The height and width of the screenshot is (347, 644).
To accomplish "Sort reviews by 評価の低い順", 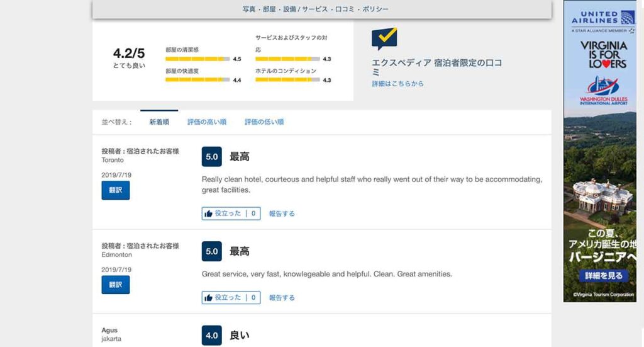I will point(264,122).
